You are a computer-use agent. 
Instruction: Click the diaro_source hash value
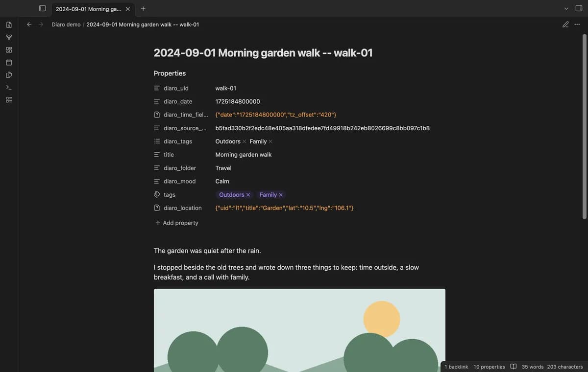[322, 128]
